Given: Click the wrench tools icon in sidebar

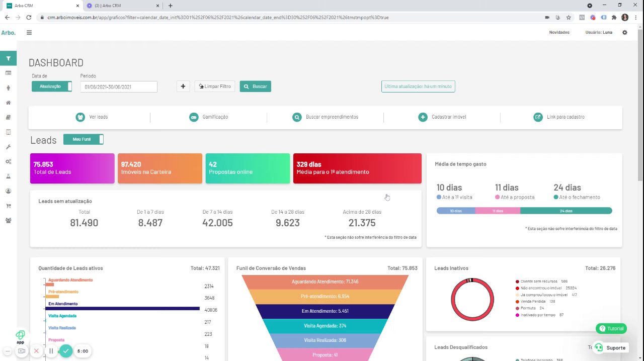Looking at the screenshot, I should [8, 147].
